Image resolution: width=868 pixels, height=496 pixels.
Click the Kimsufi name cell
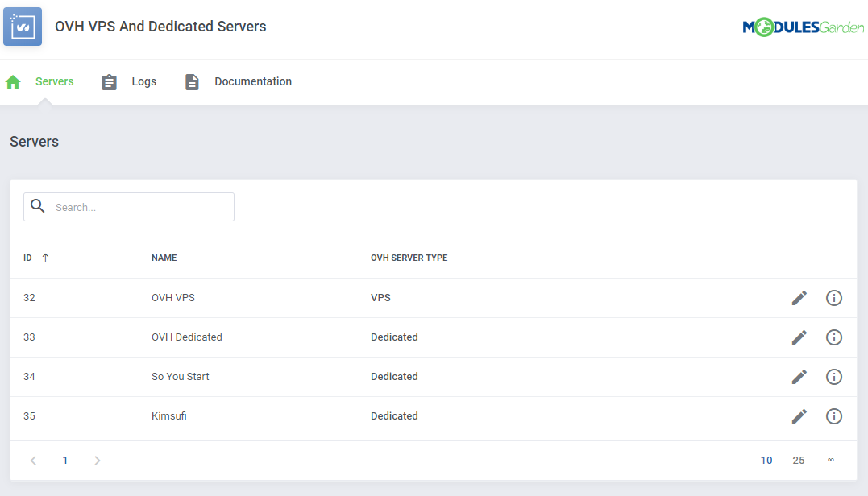(x=168, y=415)
